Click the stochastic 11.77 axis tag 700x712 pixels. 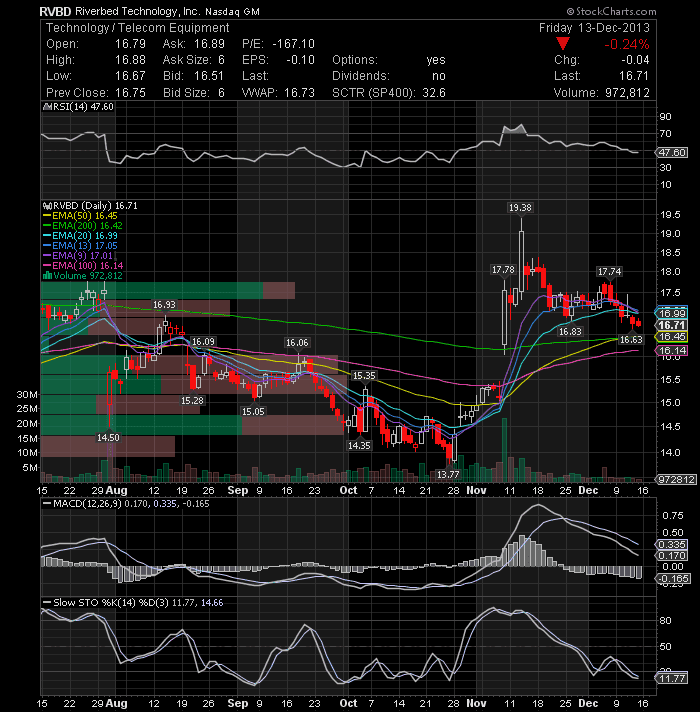pyautogui.click(x=672, y=678)
